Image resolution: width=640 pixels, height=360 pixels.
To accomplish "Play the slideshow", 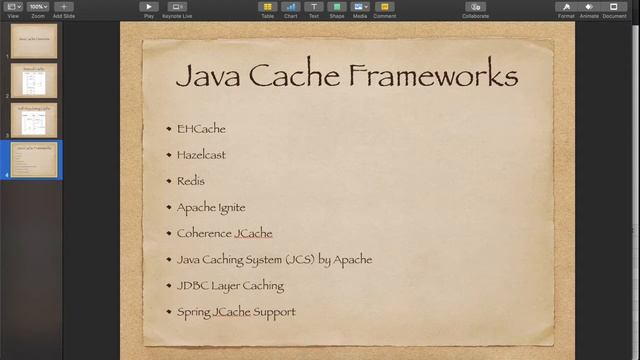I will (x=149, y=7).
